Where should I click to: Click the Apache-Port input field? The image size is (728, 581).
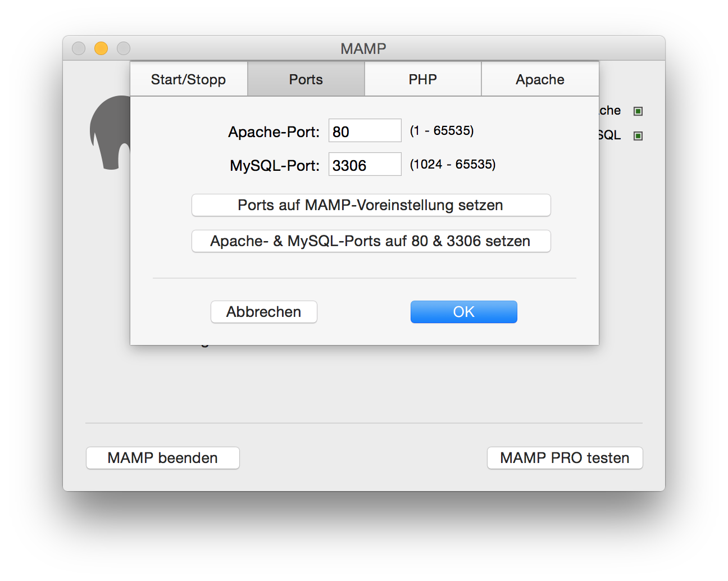pos(365,131)
